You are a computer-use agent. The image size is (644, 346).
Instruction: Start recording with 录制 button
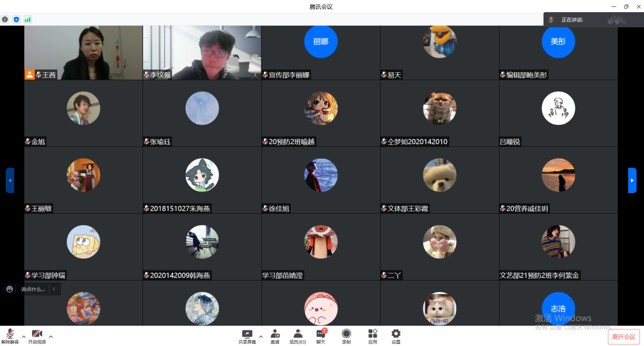point(346,336)
